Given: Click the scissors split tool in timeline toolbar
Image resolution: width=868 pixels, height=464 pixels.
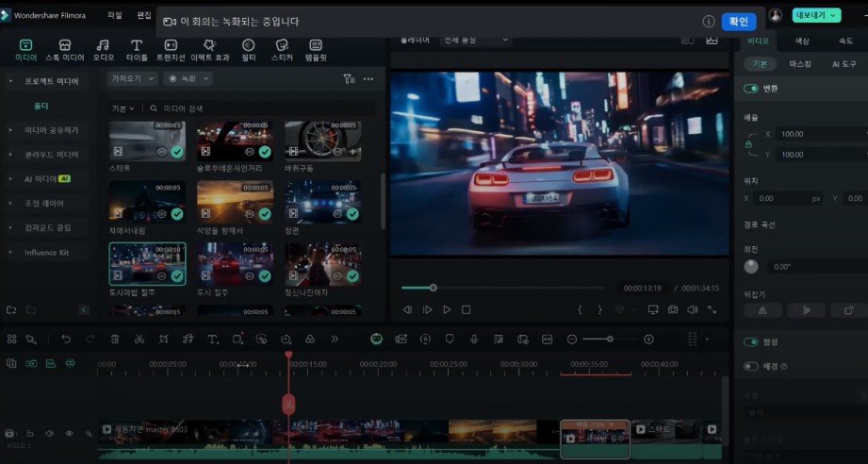Looking at the screenshot, I should point(139,339).
